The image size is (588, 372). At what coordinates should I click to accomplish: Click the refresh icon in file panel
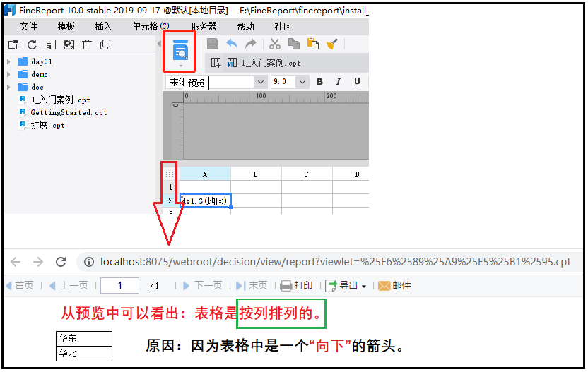click(33, 44)
